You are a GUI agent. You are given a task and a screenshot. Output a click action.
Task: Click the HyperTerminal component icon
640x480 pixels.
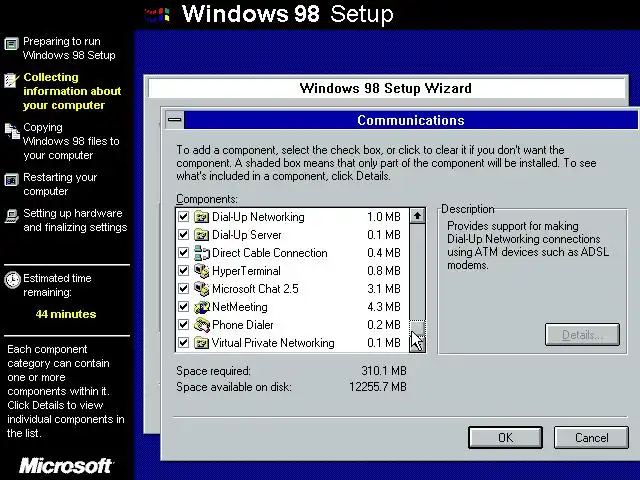tap(201, 271)
